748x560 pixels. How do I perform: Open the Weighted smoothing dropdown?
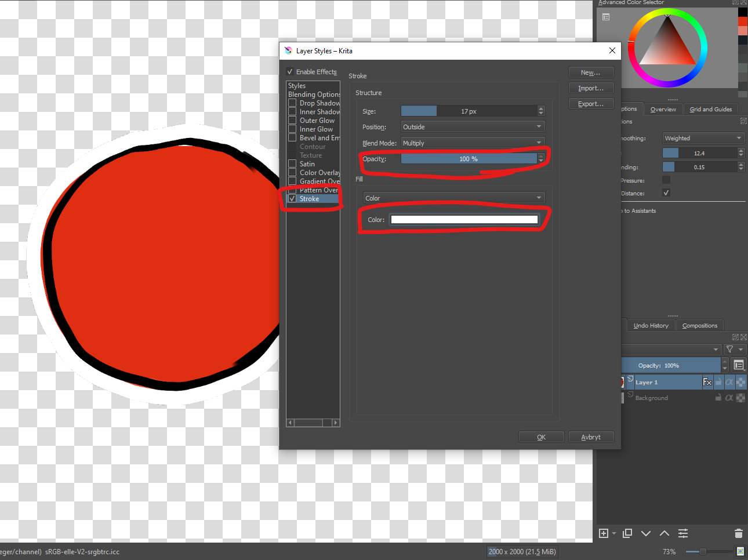click(703, 139)
